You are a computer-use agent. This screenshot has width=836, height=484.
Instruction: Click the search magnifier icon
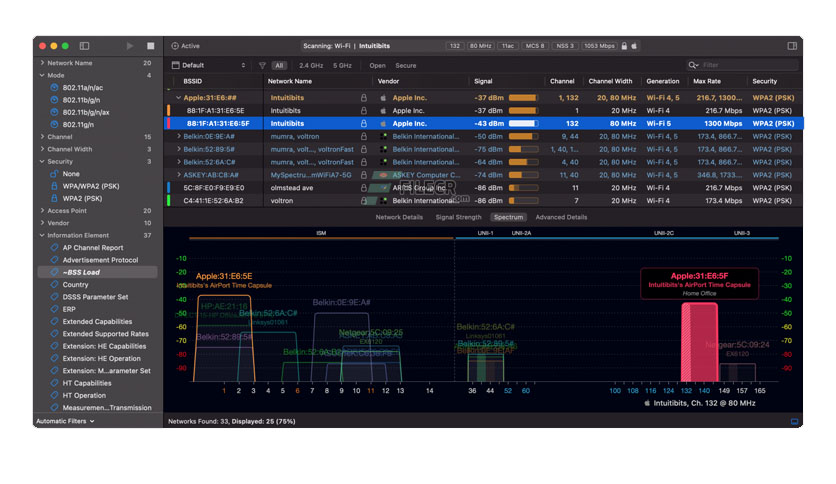[x=693, y=65]
